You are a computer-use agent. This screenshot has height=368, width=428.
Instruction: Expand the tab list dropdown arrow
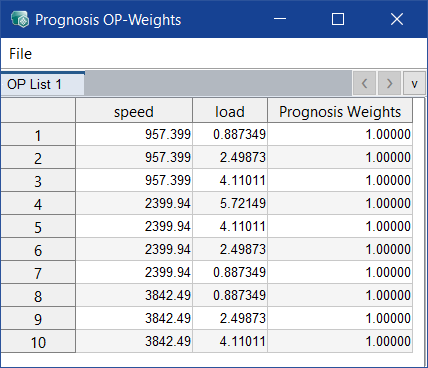click(414, 83)
